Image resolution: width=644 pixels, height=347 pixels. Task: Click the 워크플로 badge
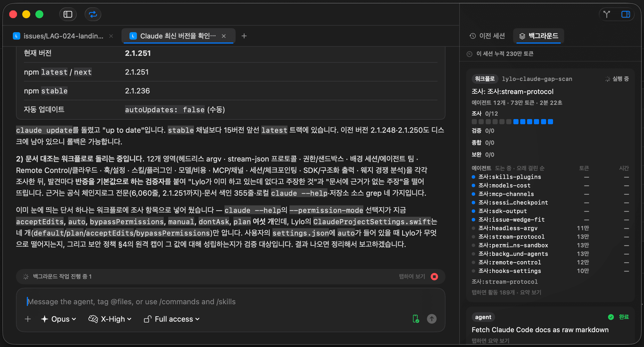point(485,79)
